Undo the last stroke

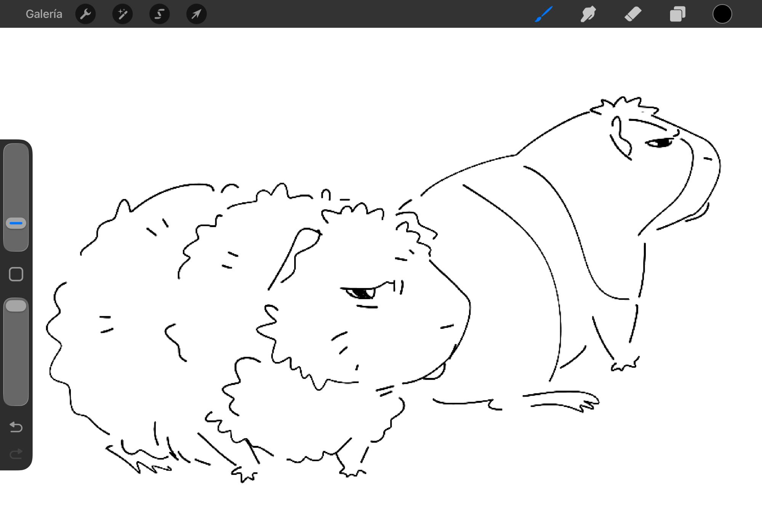click(x=16, y=427)
